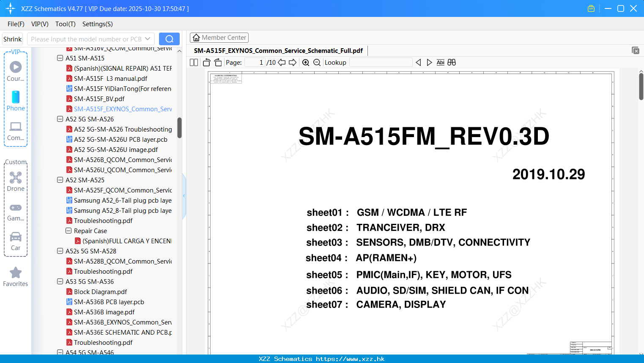Collapse the left file tree panel handle
Screen dimensions: 644x363
coord(184,196)
